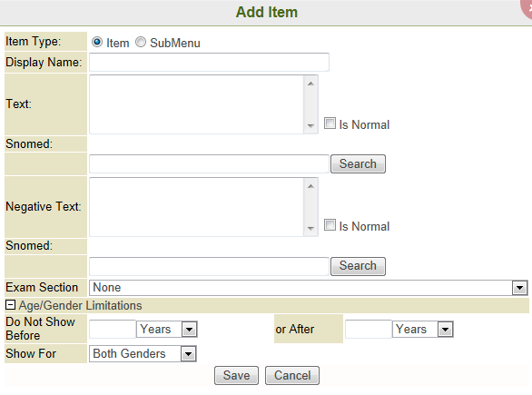Open the Exam Section dropdown

(309, 288)
